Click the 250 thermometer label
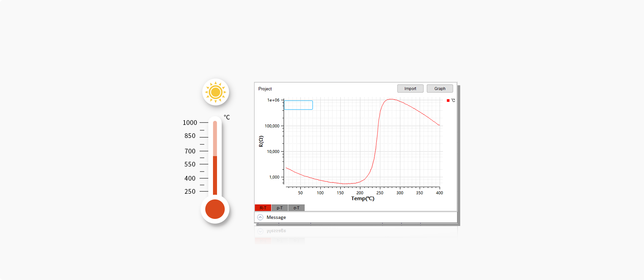Viewport: 644px width, 280px height. [190, 191]
